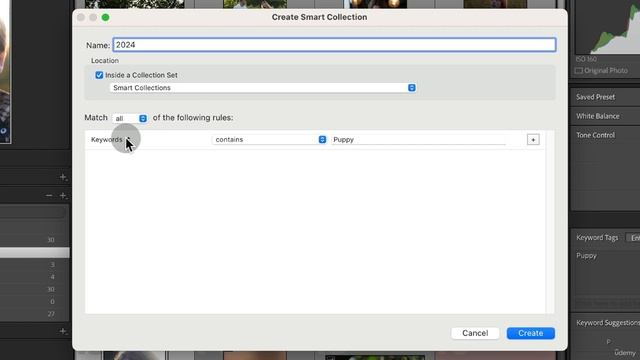Viewport: 640px width, 360px height.
Task: Toggle Original Photo checkbox in histogram panel
Action: [x=579, y=71]
